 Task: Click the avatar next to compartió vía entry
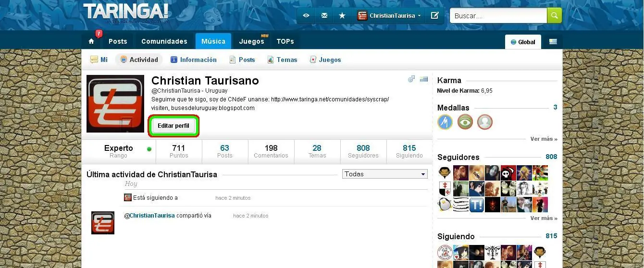103,223
